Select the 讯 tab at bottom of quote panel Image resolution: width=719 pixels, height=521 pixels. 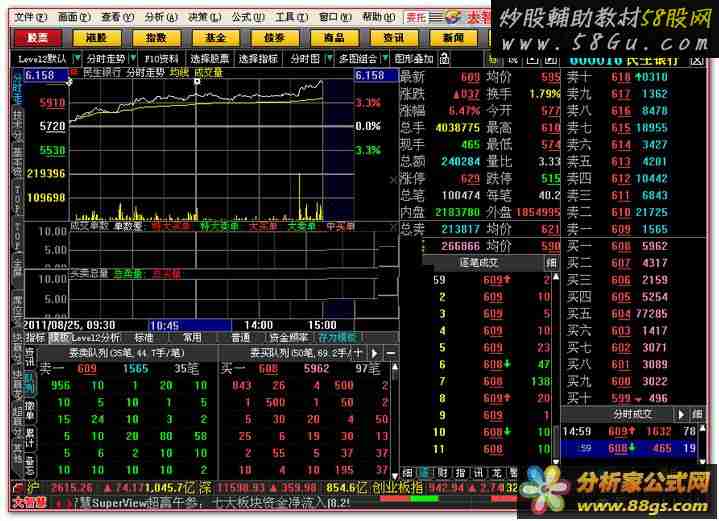tap(479, 473)
